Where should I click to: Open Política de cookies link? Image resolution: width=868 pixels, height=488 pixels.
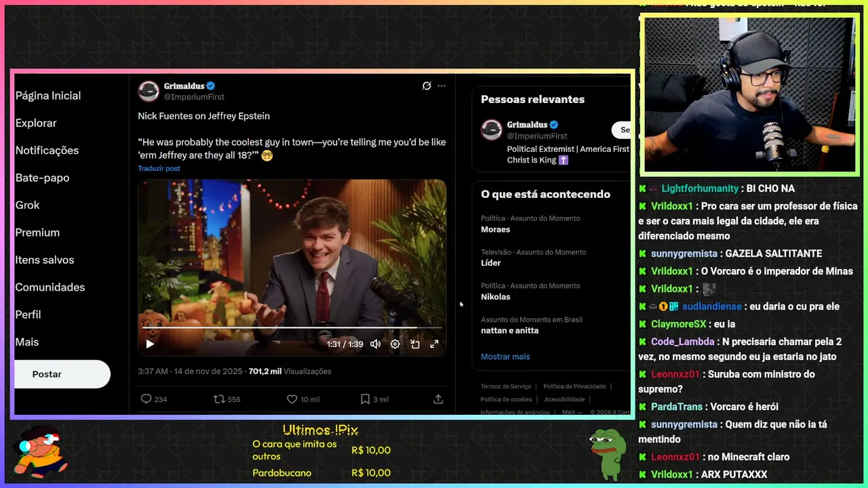tap(507, 399)
